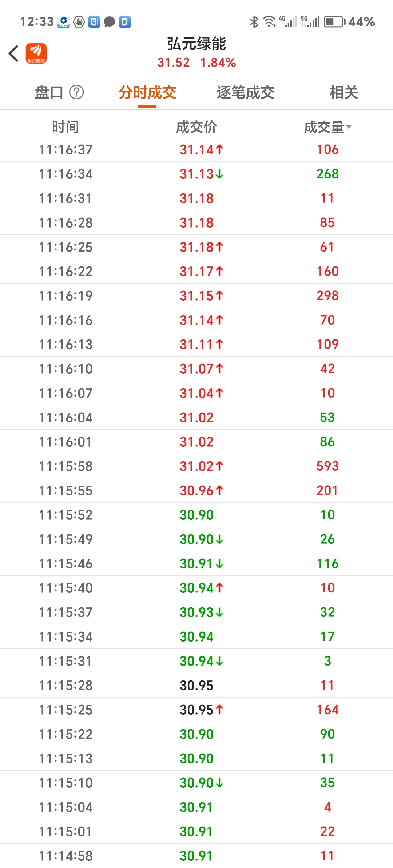Switch to the 盘口 tab
Viewport: 393px width, 868px height.
49,92
